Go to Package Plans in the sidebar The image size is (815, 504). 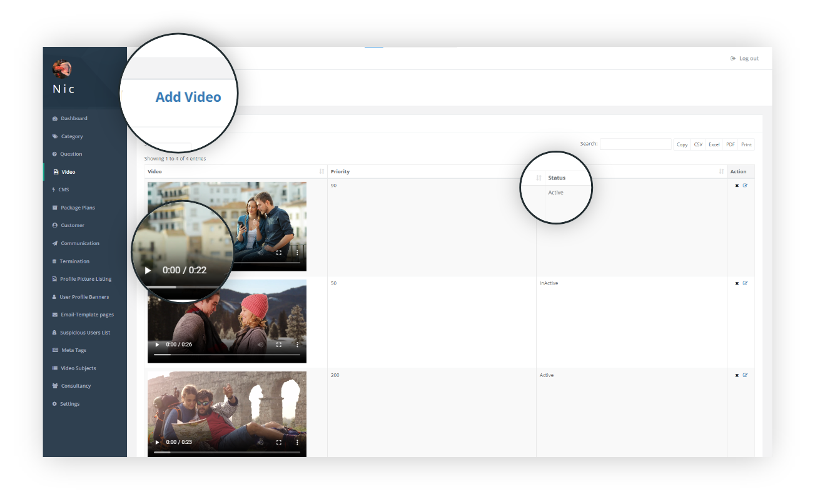pos(78,208)
